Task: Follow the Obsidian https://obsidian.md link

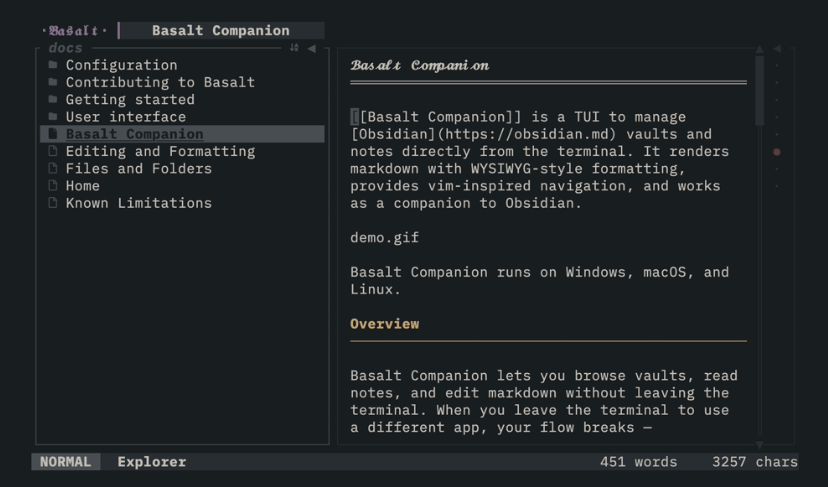Action: tap(484, 134)
